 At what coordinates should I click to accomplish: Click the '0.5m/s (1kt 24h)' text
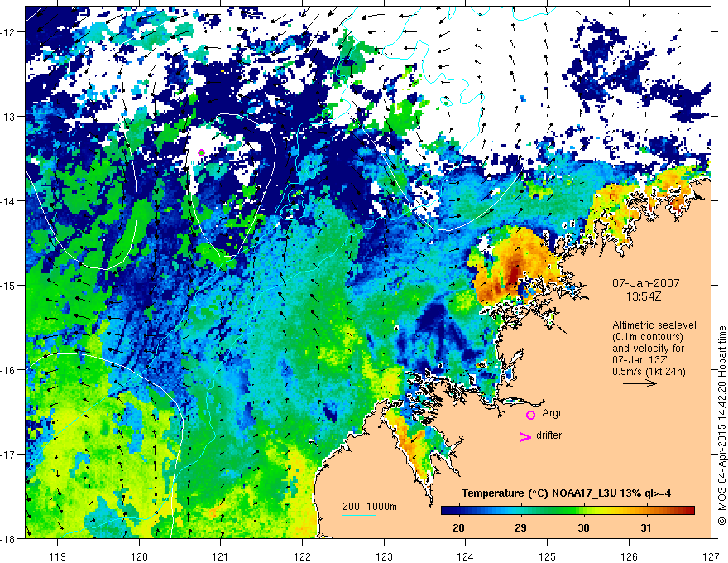pos(649,372)
